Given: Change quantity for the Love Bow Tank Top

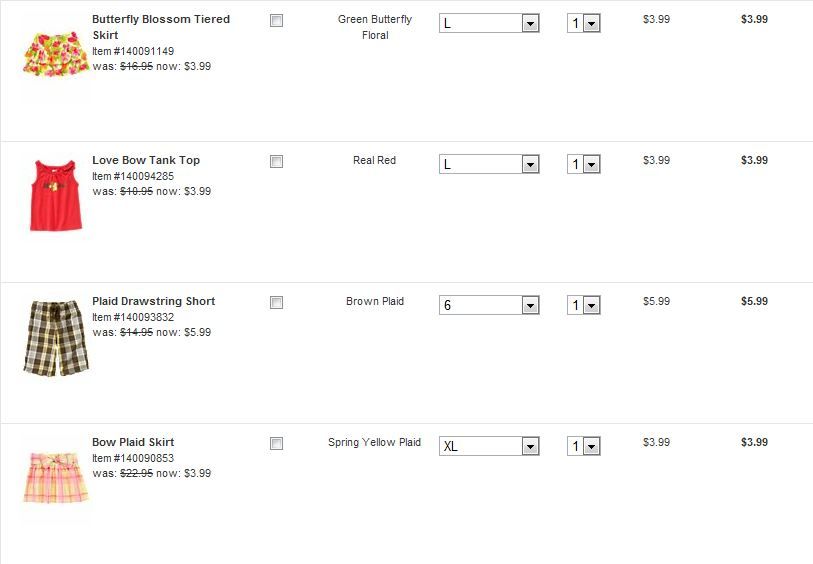Looking at the screenshot, I should [x=583, y=164].
